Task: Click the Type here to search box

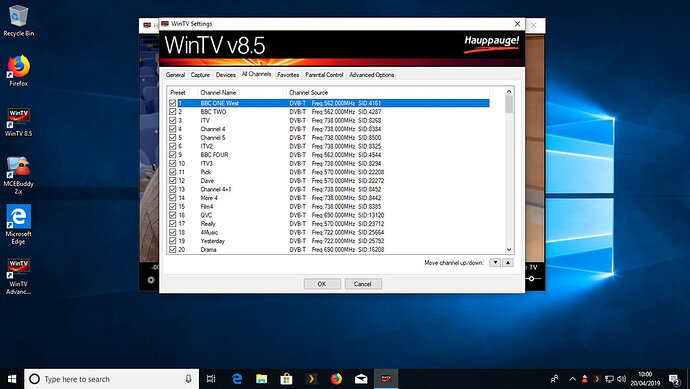Action: (112, 379)
